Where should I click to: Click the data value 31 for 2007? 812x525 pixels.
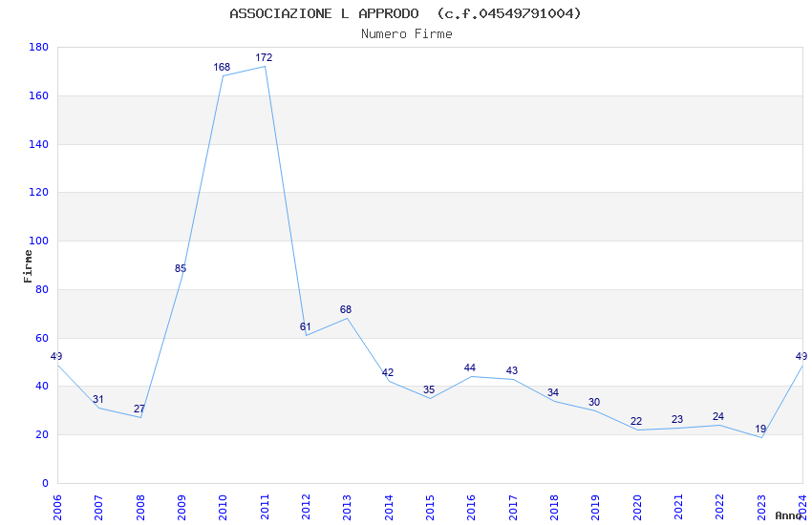coord(97,399)
